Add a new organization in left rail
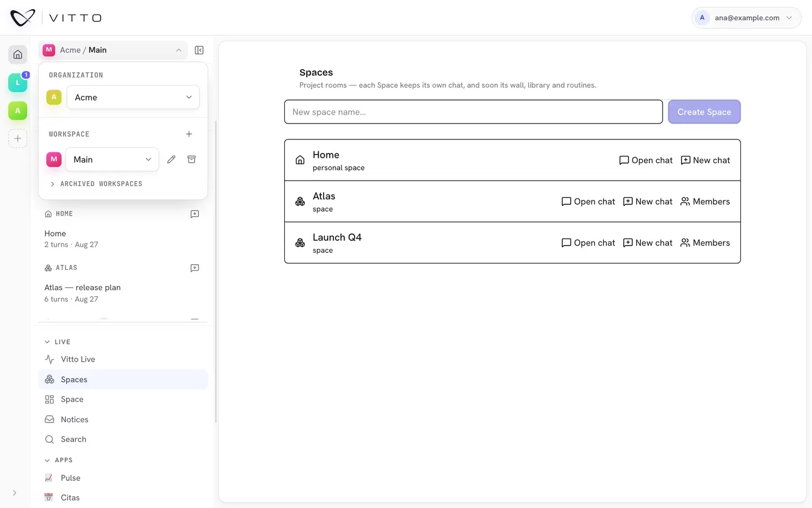812x508 pixels. pyautogui.click(x=17, y=138)
